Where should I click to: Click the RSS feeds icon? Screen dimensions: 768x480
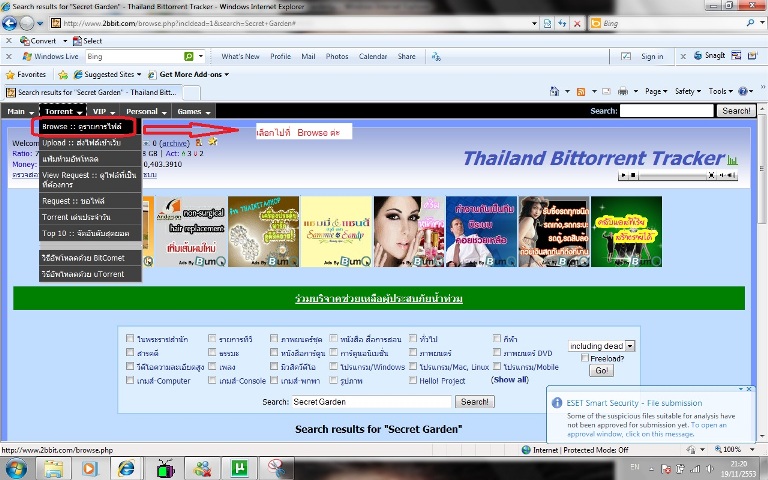tap(581, 92)
